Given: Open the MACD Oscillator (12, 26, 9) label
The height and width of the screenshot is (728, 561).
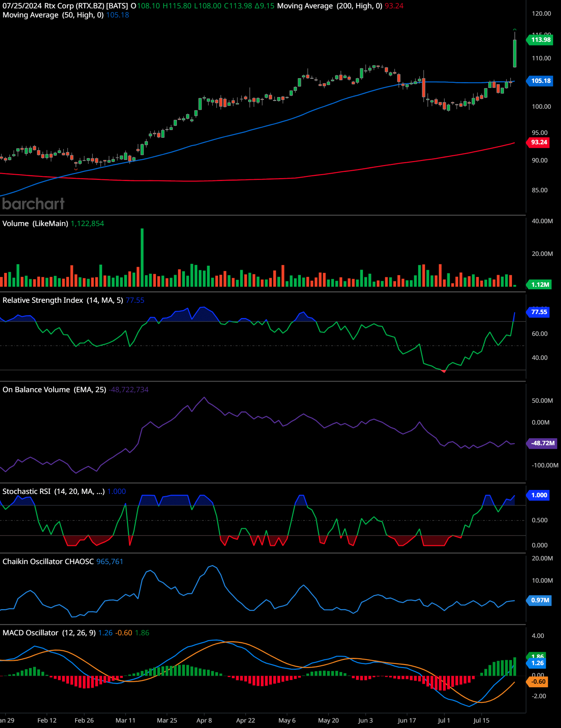Looking at the screenshot, I should (x=49, y=633).
